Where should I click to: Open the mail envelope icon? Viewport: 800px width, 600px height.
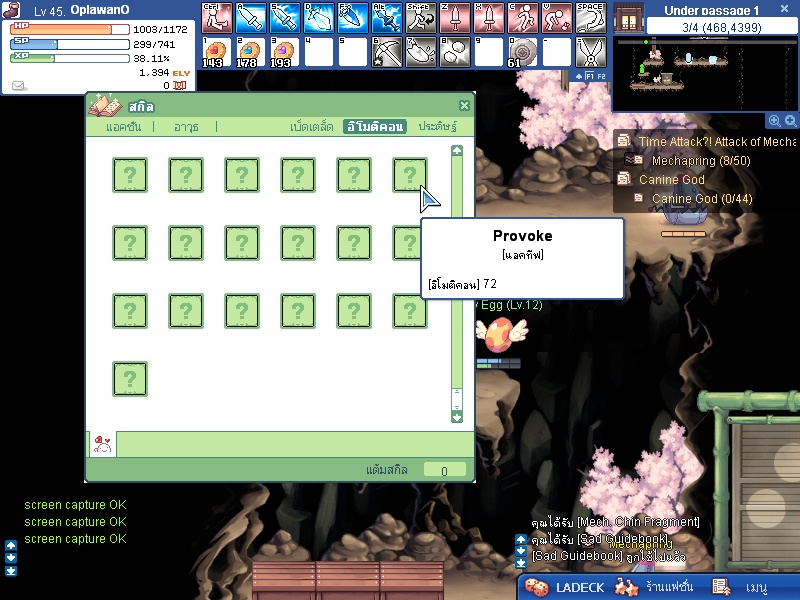tap(19, 85)
